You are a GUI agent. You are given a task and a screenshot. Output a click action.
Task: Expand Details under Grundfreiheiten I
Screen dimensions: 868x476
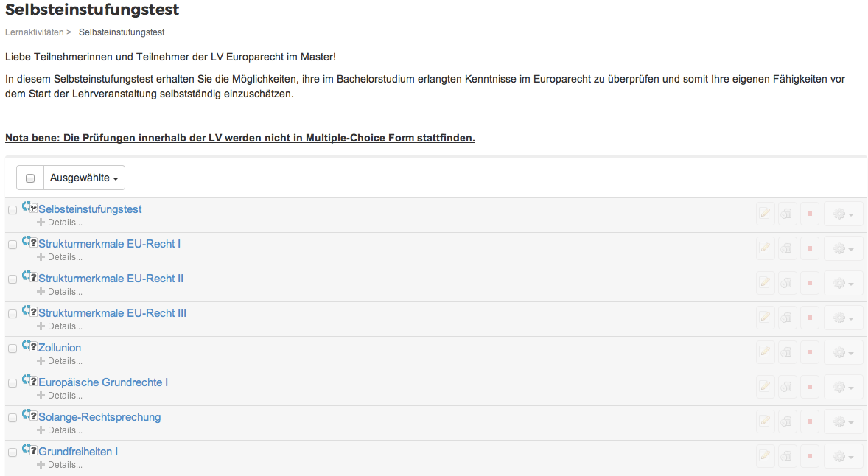point(60,465)
